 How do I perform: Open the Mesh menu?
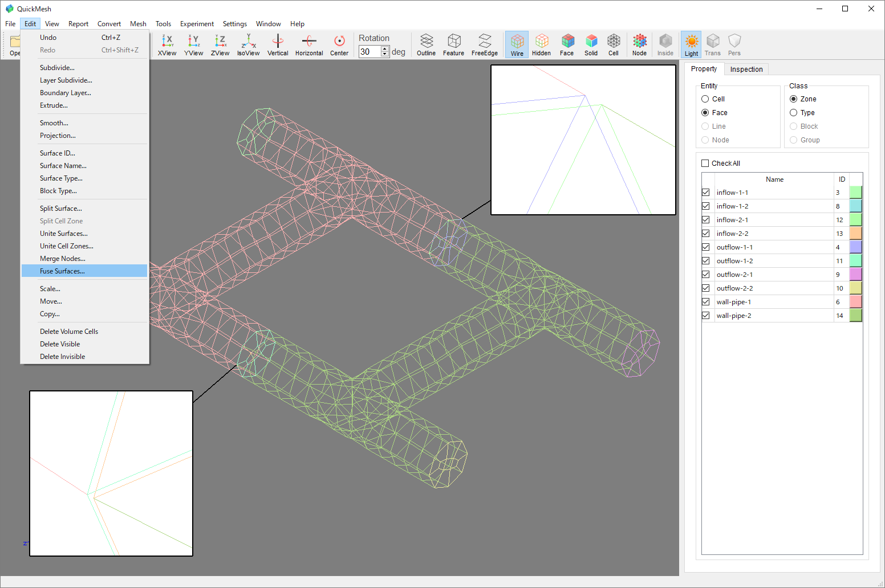[x=138, y=23]
